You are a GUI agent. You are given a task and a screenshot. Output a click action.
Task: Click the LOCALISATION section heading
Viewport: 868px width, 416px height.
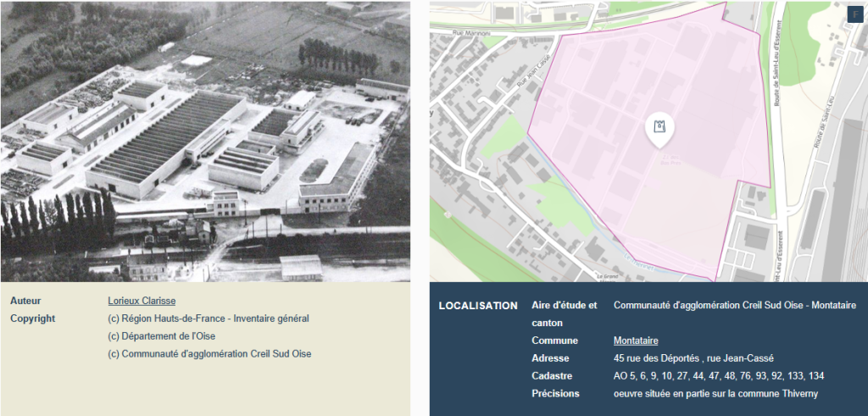[477, 305]
